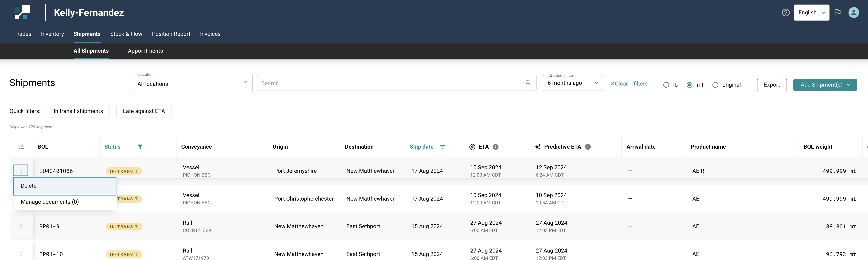Select the lb unit radio button

(x=666, y=85)
